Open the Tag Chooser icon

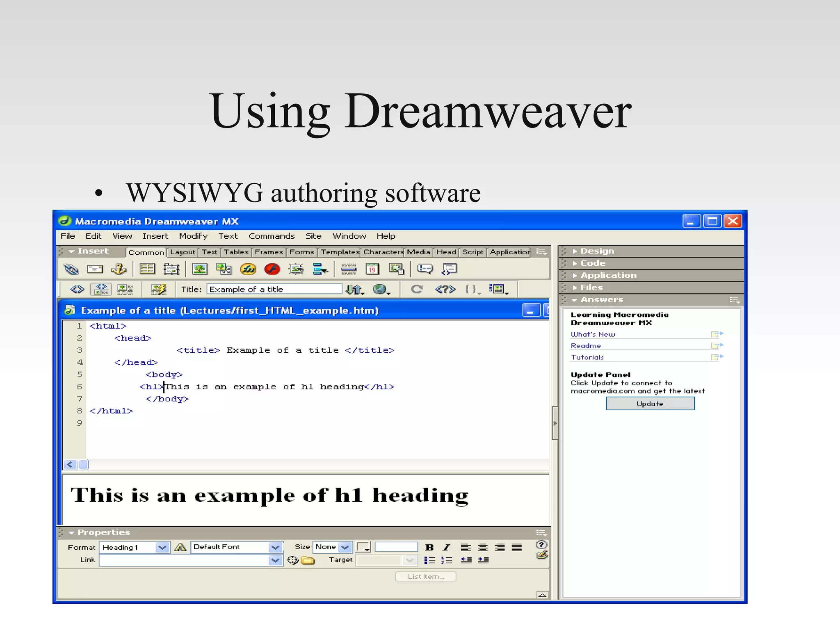449,269
